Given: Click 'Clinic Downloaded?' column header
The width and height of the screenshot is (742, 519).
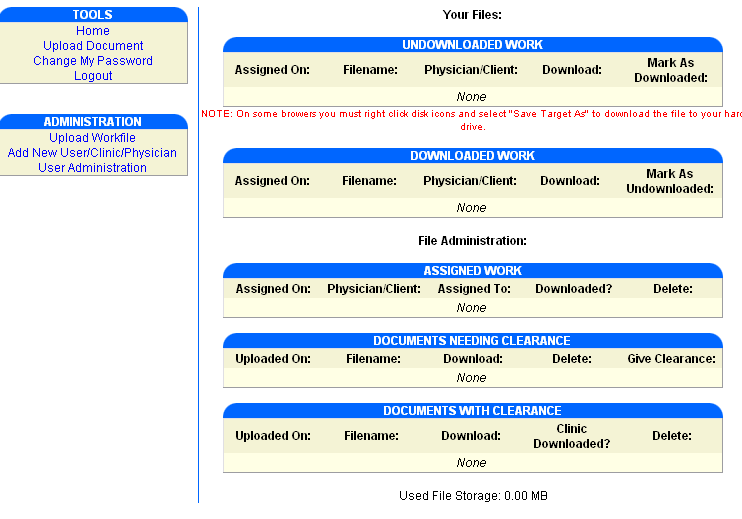Looking at the screenshot, I should tap(572, 436).
